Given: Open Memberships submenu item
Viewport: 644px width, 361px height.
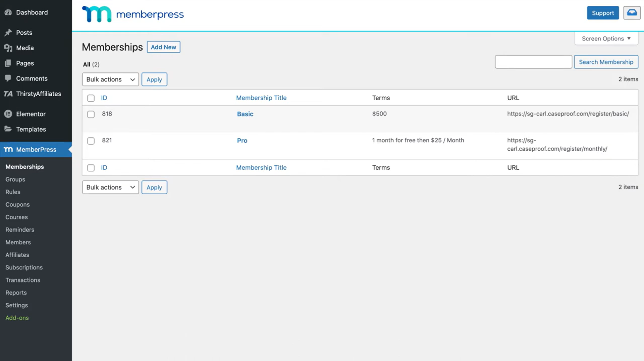Looking at the screenshot, I should point(24,167).
